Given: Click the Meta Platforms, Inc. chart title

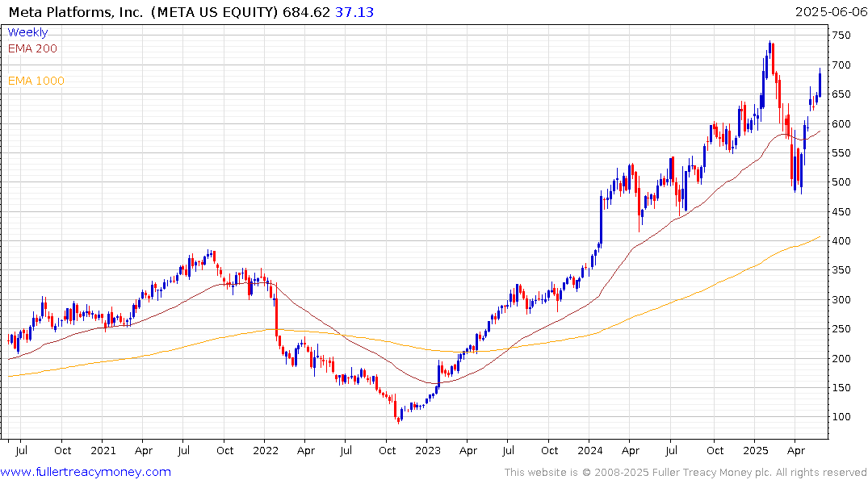Looking at the screenshot, I should 76,12.
